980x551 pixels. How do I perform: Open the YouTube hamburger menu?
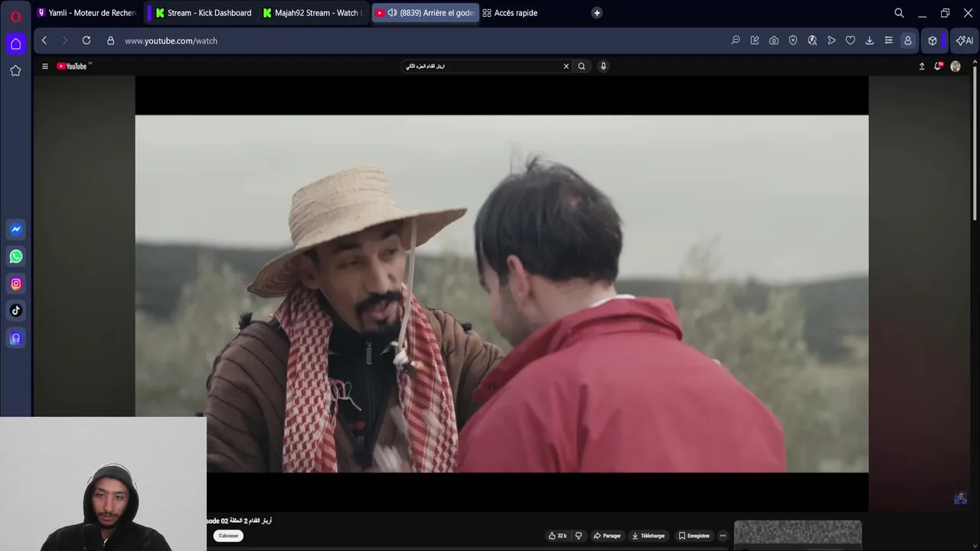coord(44,67)
